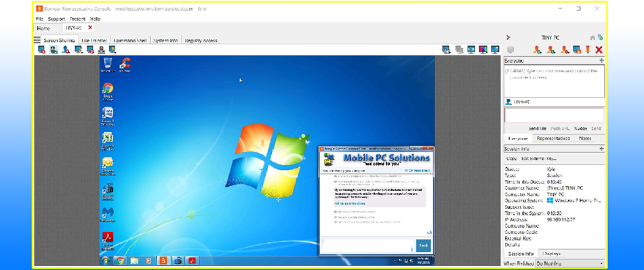Image resolution: width=644 pixels, height=270 pixels.
Task: Close the TINY-PC session tab
Action: tap(90, 28)
